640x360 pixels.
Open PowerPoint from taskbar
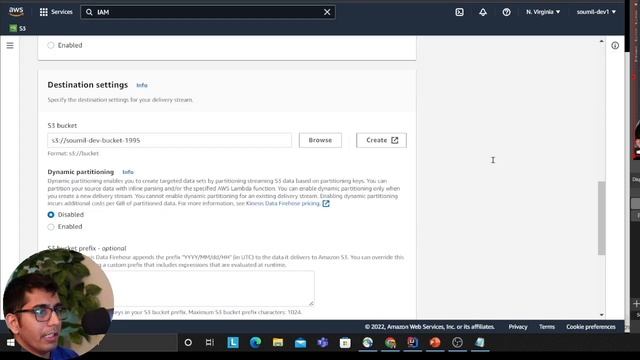(x=435, y=343)
